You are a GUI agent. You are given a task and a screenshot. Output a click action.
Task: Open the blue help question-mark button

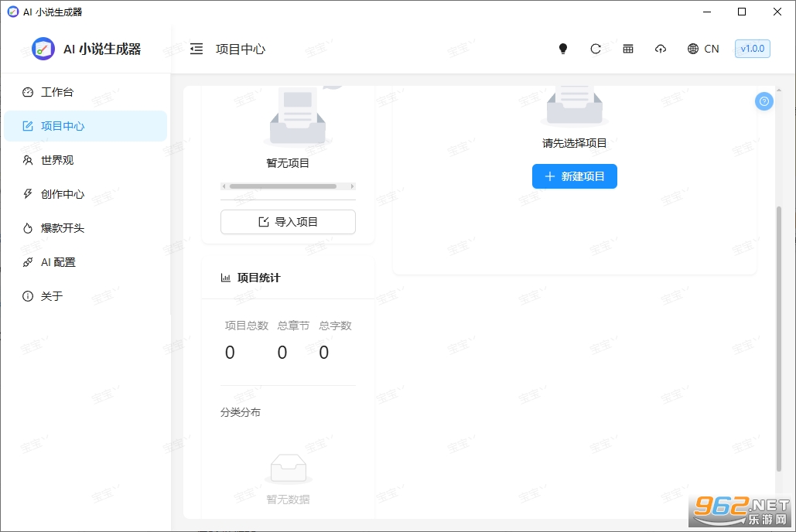pos(764,101)
